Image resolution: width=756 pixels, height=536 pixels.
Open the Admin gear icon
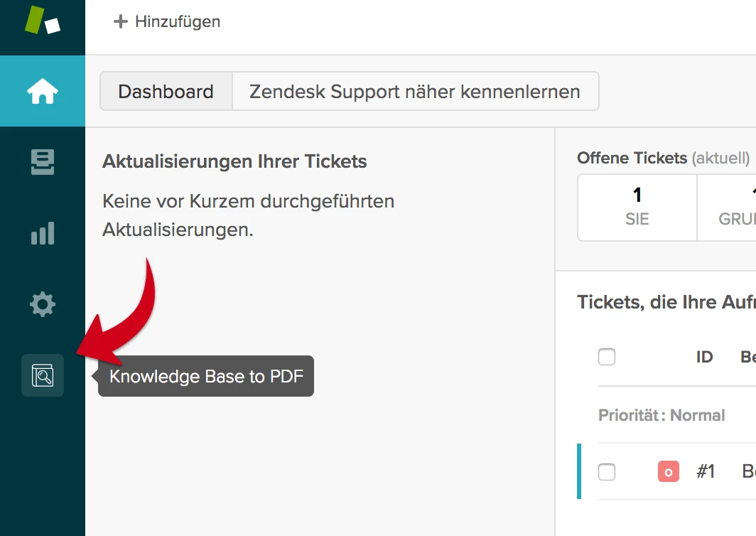coord(43,304)
